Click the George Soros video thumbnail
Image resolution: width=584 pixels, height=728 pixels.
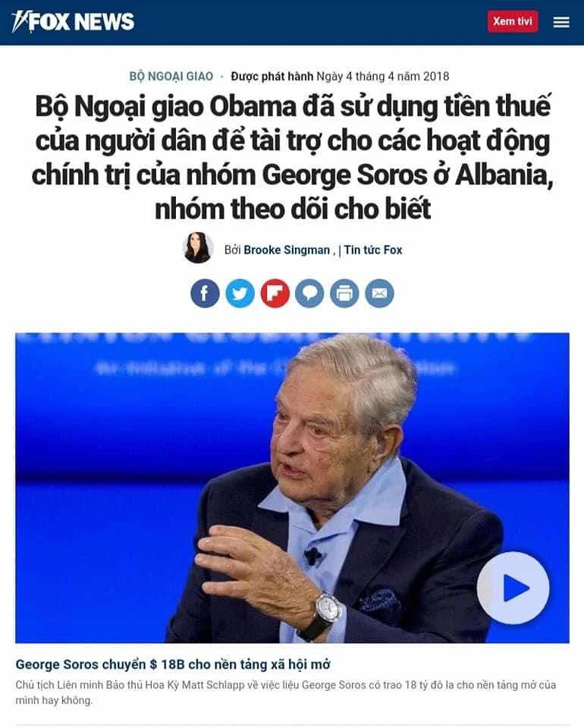(x=292, y=488)
